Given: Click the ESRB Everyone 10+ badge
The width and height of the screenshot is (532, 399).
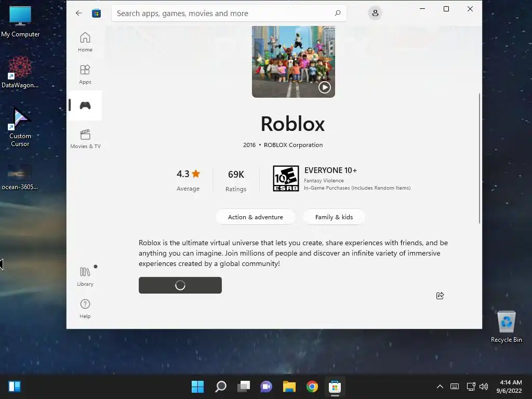Looking at the screenshot, I should pyautogui.click(x=286, y=179).
